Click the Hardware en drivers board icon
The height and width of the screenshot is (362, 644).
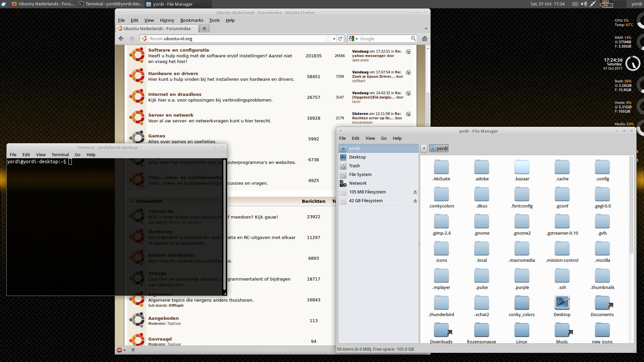click(x=137, y=76)
